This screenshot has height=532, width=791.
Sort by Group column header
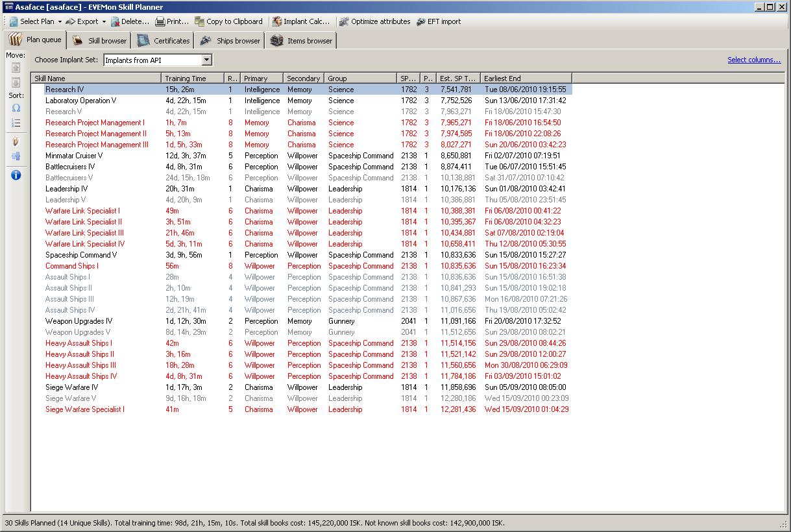pos(361,78)
